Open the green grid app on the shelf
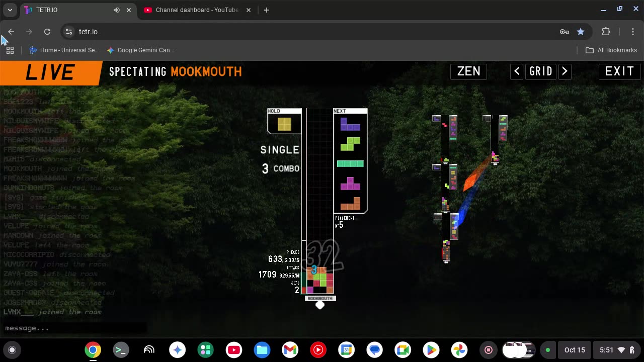Viewport: 644px width, 362px height. (205, 350)
